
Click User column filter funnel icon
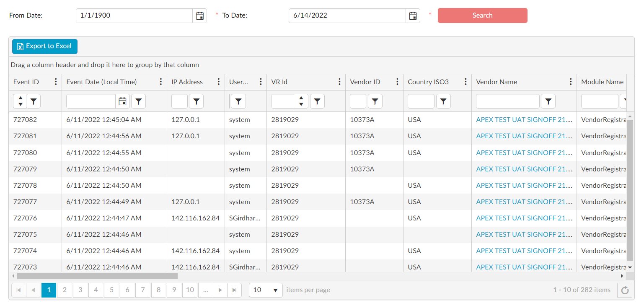[238, 101]
